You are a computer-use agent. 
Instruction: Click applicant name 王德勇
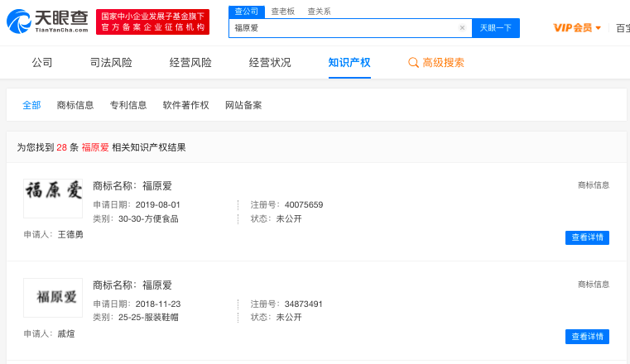click(70, 234)
